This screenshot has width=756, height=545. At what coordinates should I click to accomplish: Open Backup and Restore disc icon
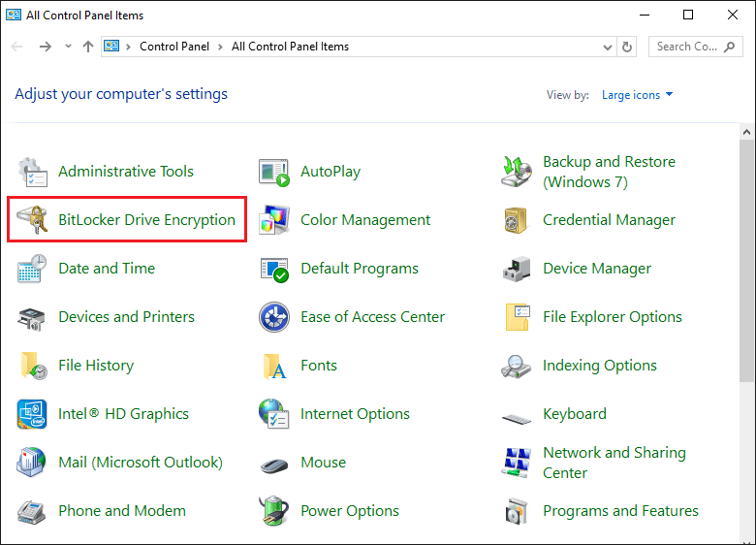click(517, 172)
